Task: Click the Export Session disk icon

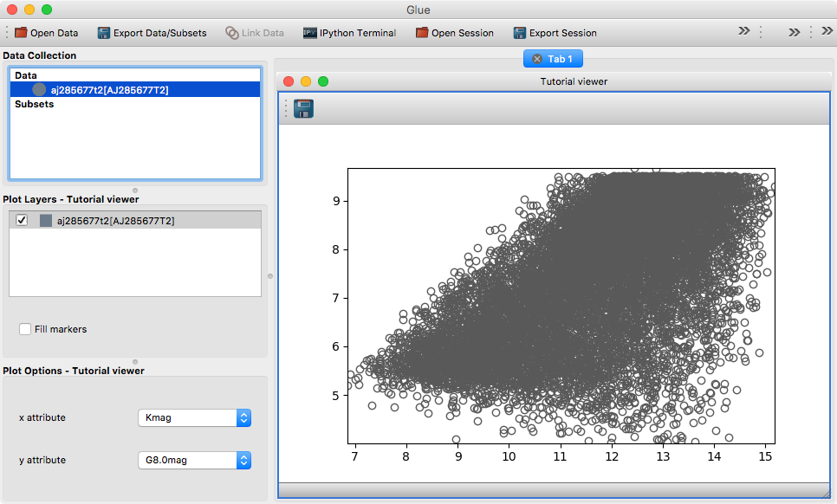Action: 520,33
